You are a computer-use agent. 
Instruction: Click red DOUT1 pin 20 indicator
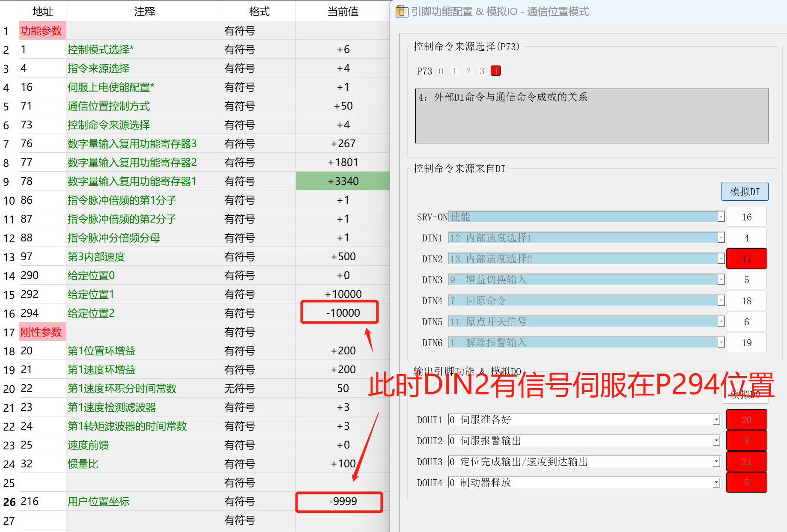pos(746,420)
